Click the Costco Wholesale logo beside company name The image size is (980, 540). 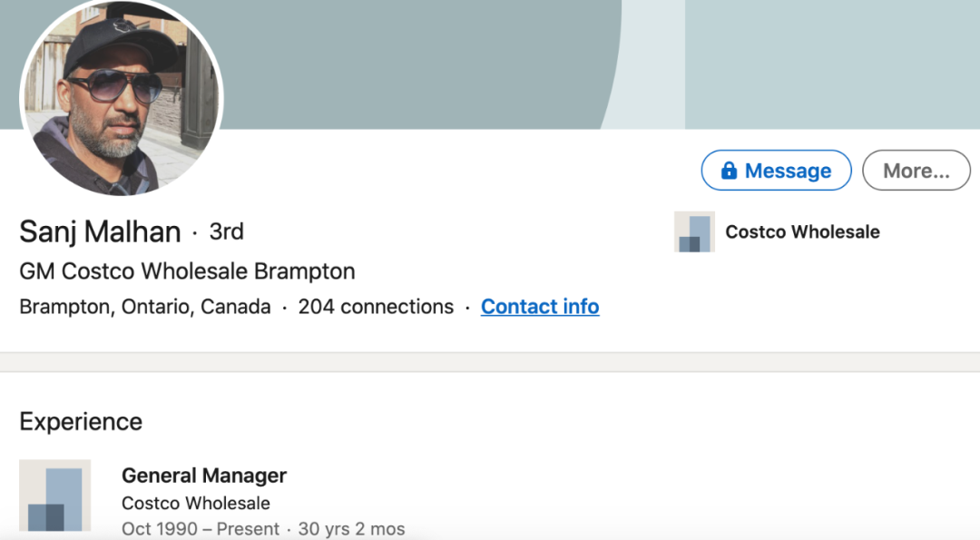pyautogui.click(x=694, y=231)
